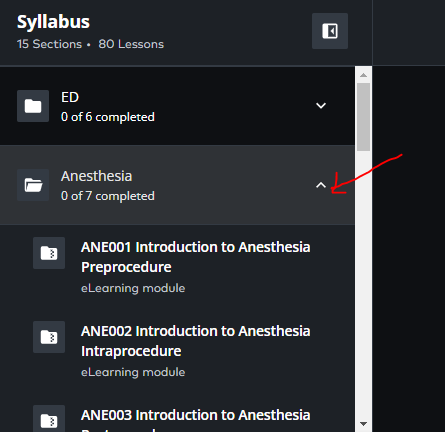The image size is (445, 432).
Task: Click the ANE003 module zip-folder icon
Action: click(x=49, y=419)
